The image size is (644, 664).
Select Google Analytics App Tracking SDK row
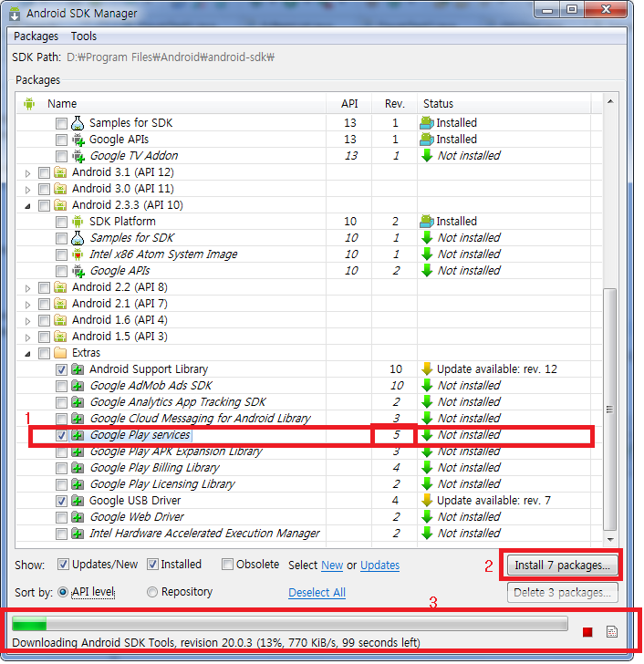tap(309, 402)
